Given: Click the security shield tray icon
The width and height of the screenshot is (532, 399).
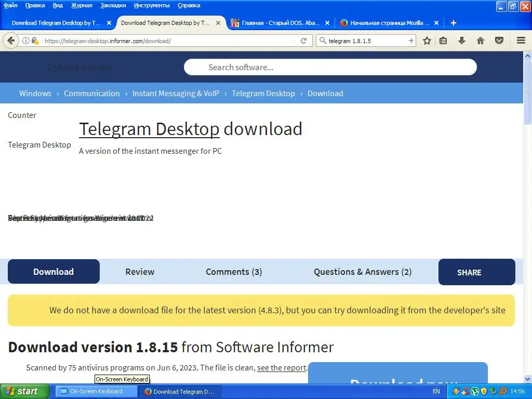Looking at the screenshot, I should (484, 392).
